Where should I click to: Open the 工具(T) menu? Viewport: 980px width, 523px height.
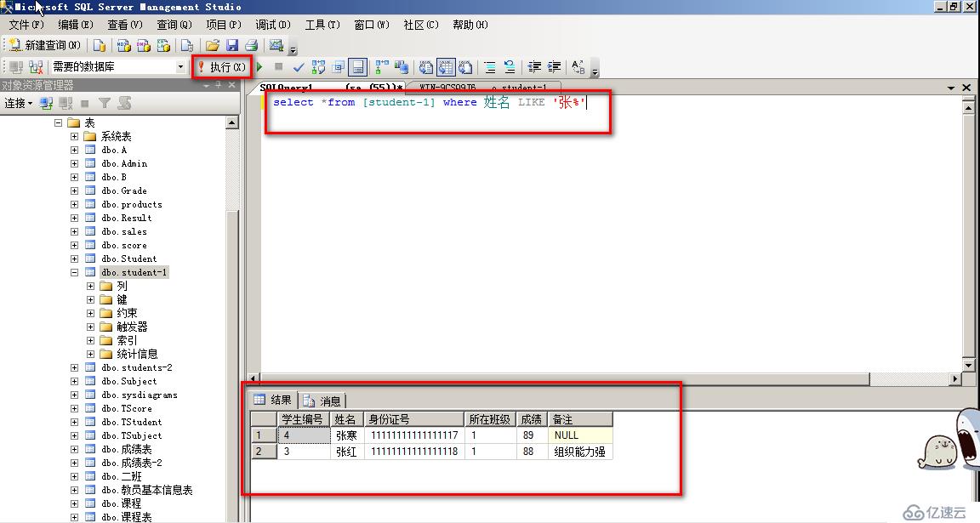point(322,25)
